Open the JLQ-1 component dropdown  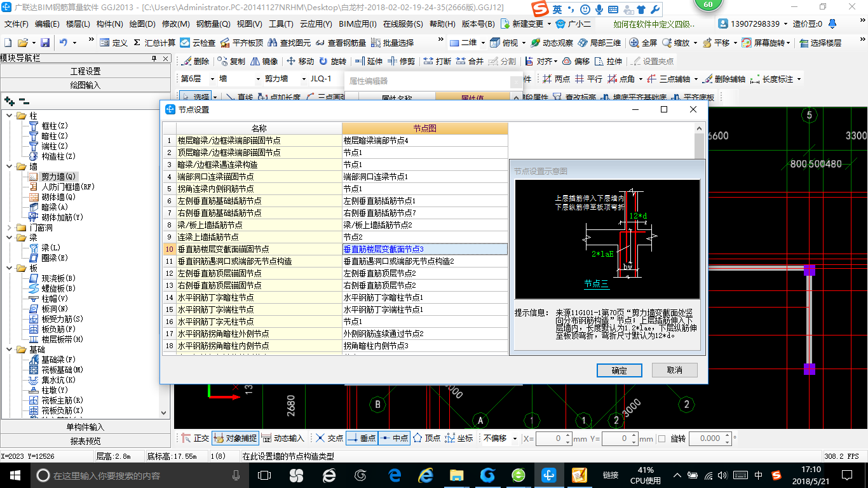(x=326, y=79)
